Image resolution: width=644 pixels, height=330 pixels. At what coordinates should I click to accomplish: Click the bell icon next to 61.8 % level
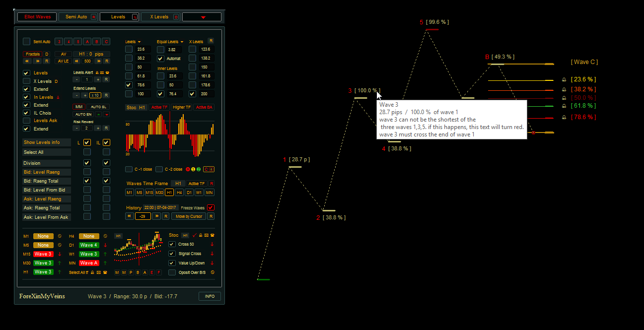564,106
